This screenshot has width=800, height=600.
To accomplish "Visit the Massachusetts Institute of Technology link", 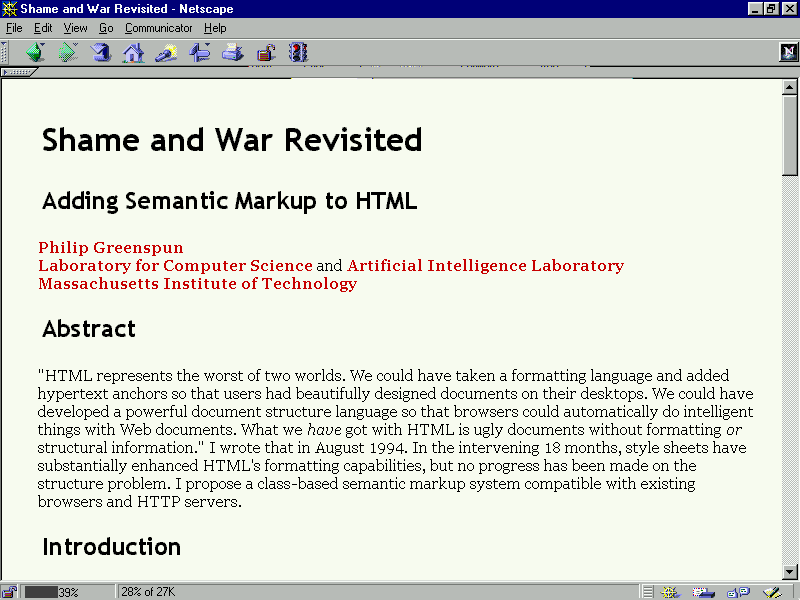I will click(197, 283).
